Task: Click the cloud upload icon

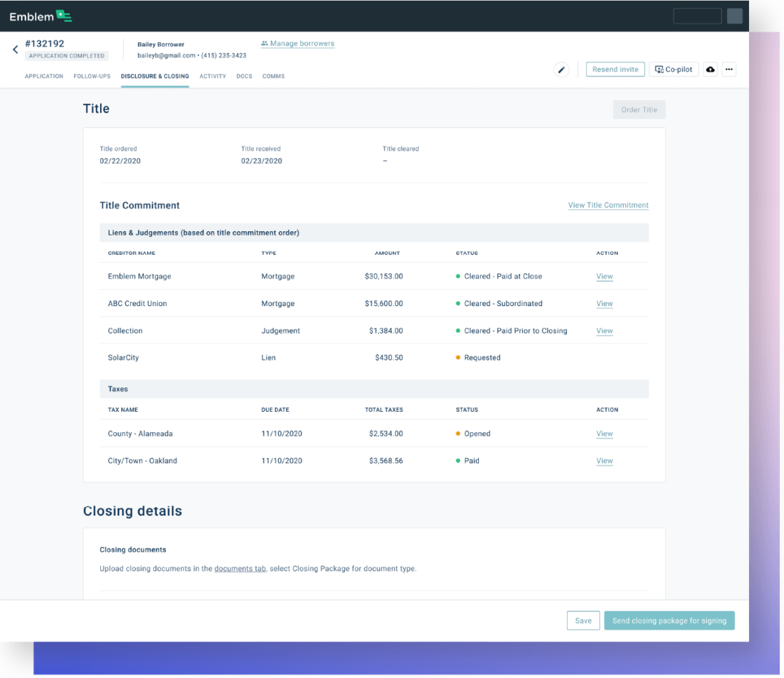Action: [x=710, y=69]
